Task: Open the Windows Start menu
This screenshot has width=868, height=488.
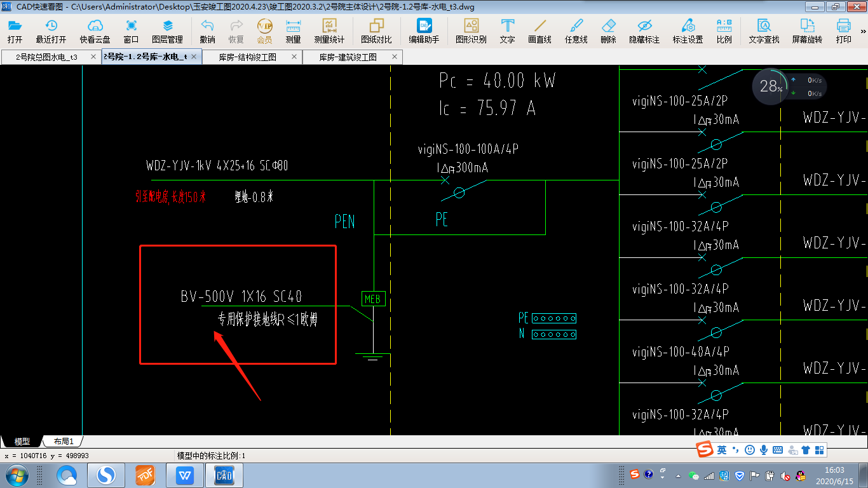Action: (x=17, y=475)
